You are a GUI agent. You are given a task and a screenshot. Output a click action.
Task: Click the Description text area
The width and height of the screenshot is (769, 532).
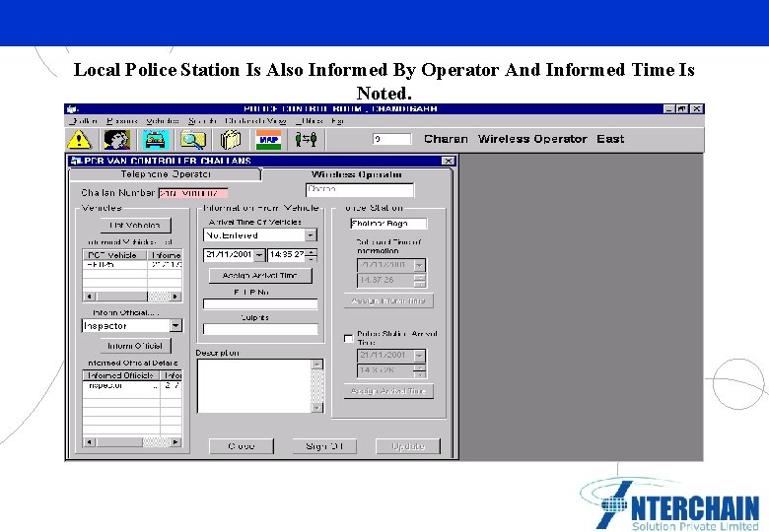[x=254, y=386]
